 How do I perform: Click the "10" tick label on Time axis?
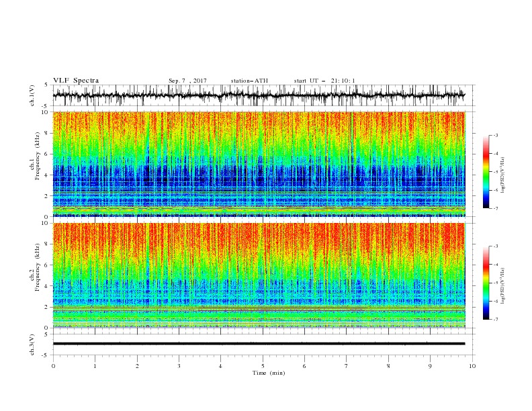(x=472, y=366)
